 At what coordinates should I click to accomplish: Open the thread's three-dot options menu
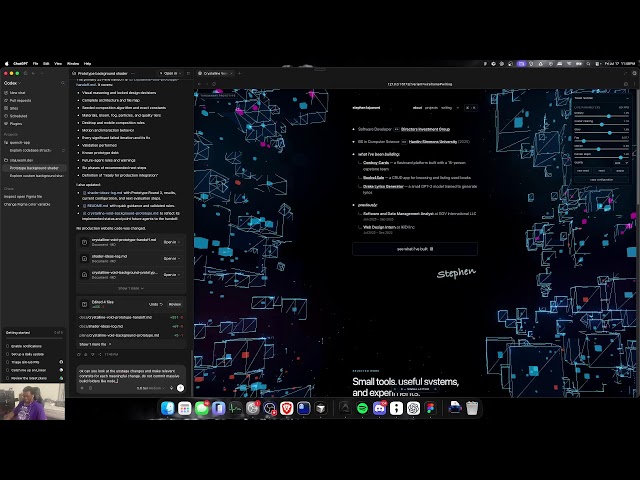tap(133, 73)
